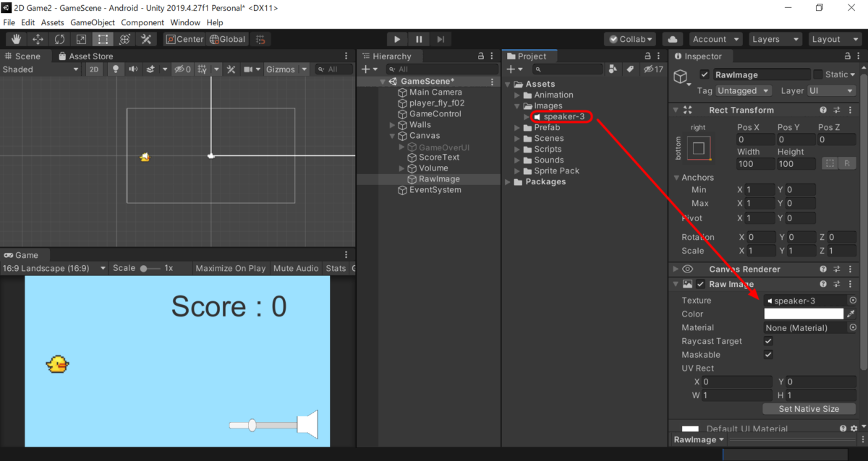Screen dimensions: 868x461
Task: Open the anchor presets box
Action: click(699, 148)
